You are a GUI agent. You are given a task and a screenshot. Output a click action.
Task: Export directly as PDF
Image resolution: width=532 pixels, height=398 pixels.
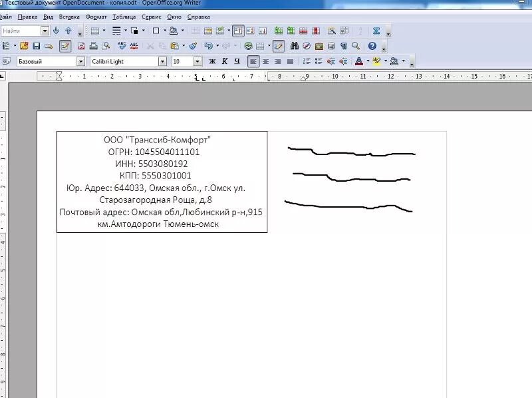(81, 46)
